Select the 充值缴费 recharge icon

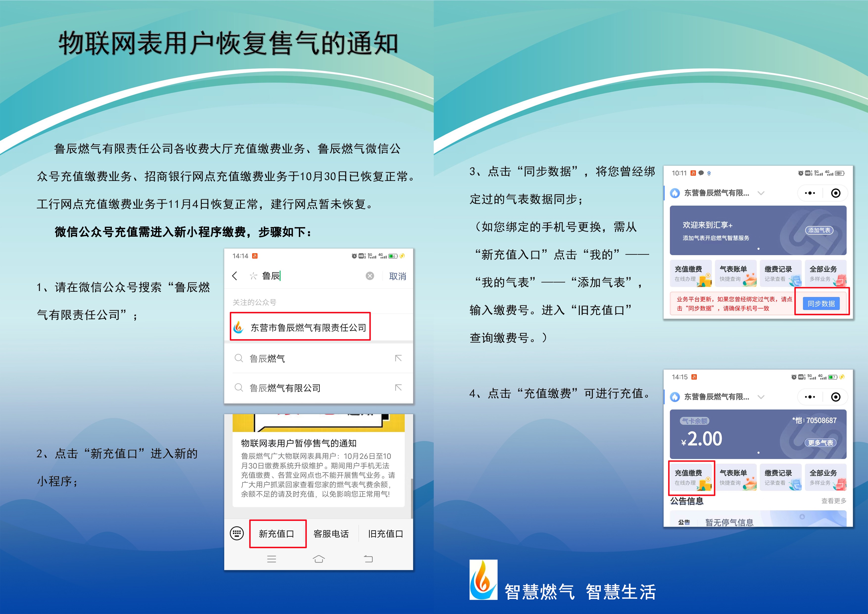[x=692, y=477]
